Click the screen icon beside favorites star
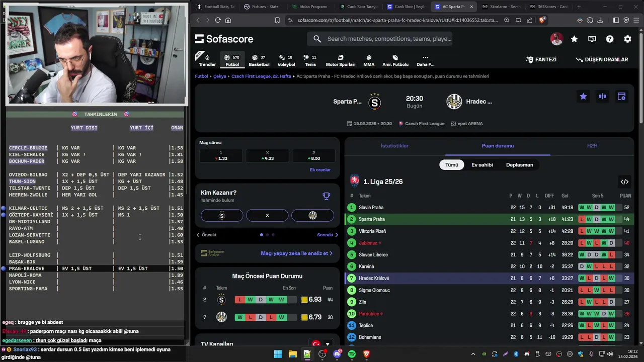Image resolution: width=644 pixels, height=362 pixels. click(x=592, y=39)
